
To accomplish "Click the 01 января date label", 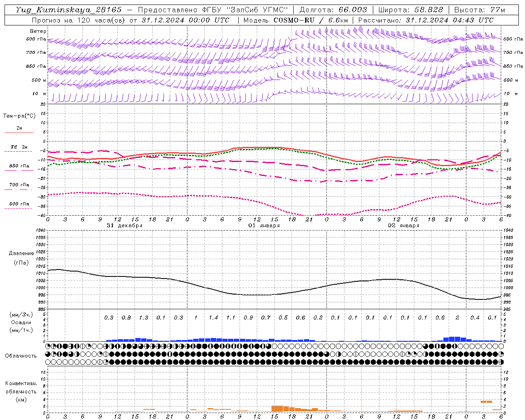I will (264, 226).
